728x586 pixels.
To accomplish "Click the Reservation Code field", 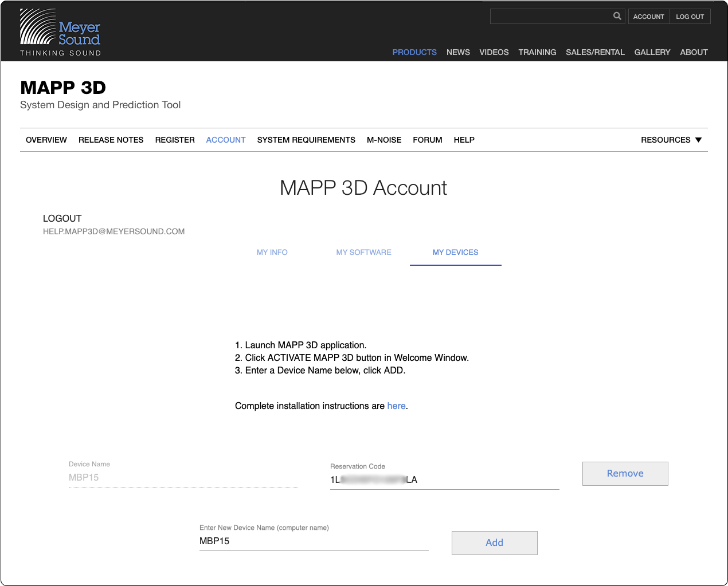I will tap(445, 480).
